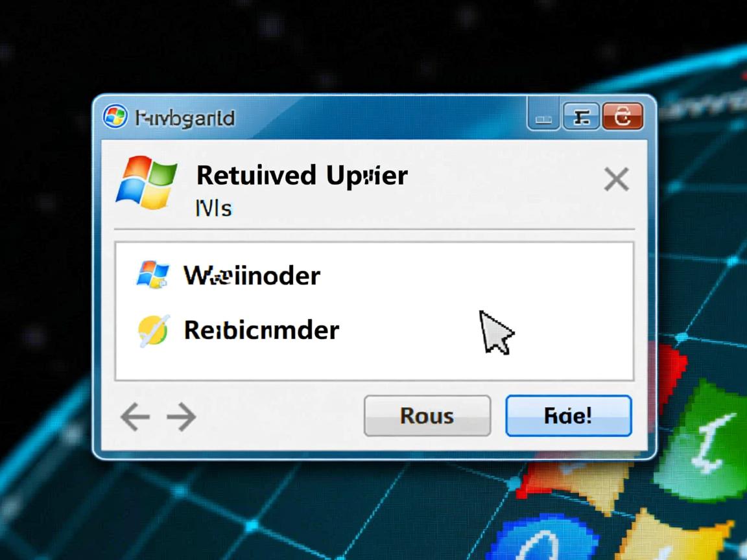Select the yellow checkmark icon beside Reibicnmder
This screenshot has height=560, width=747.
154,331
